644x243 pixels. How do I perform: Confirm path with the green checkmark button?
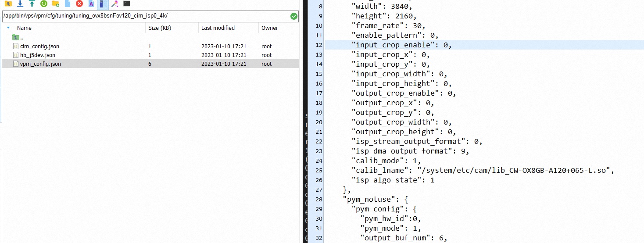[x=293, y=16]
